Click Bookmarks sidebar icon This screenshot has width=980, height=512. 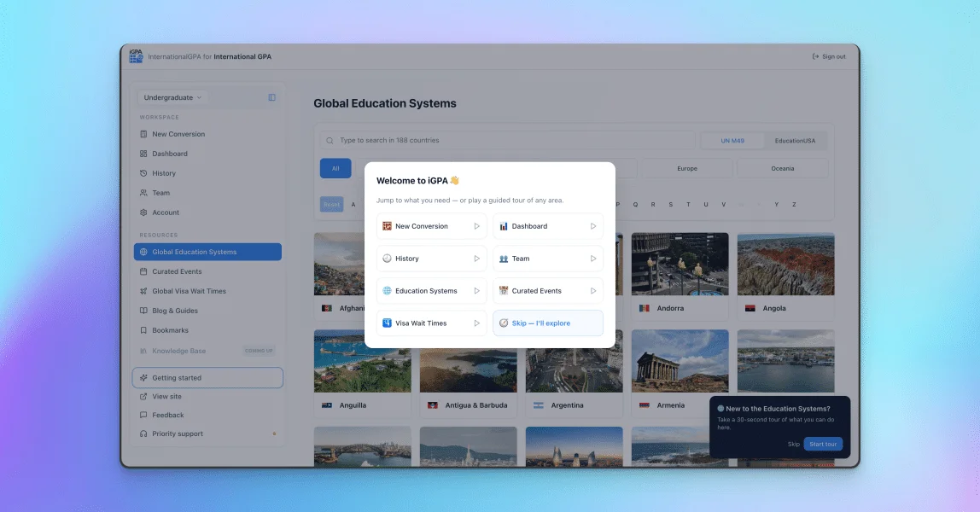pos(143,330)
